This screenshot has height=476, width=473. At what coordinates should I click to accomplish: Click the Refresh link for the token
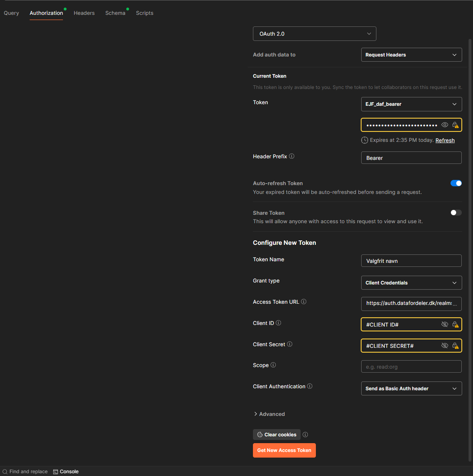click(x=445, y=140)
